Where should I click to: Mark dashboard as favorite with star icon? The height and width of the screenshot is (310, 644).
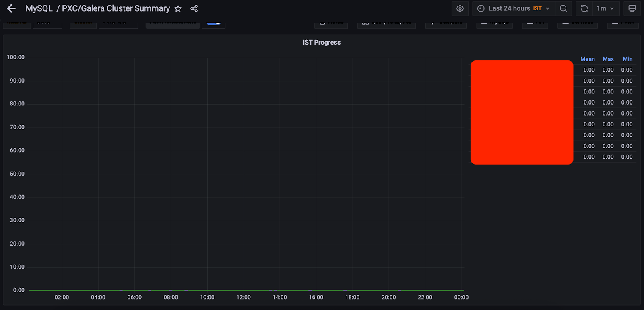(178, 8)
